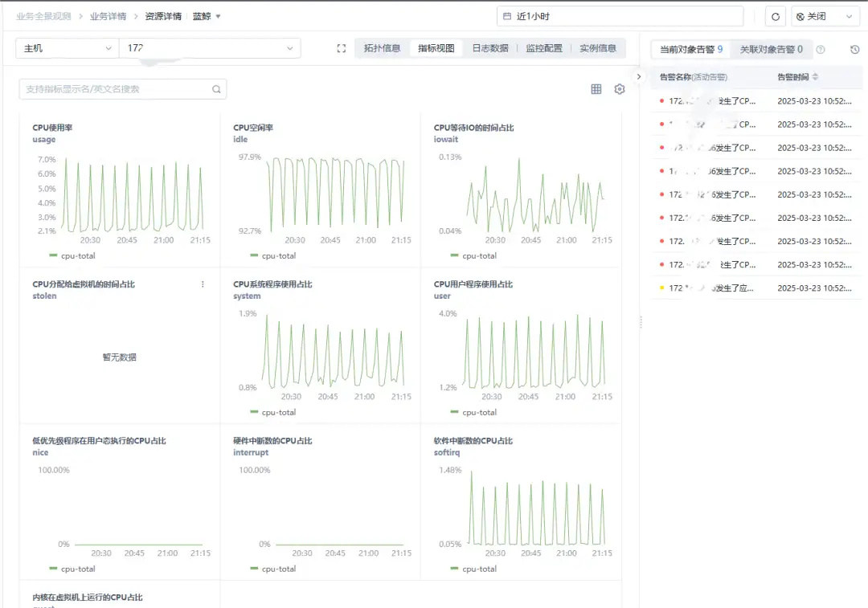Click 软件中断数的CPU占比 chart title

[473, 441]
